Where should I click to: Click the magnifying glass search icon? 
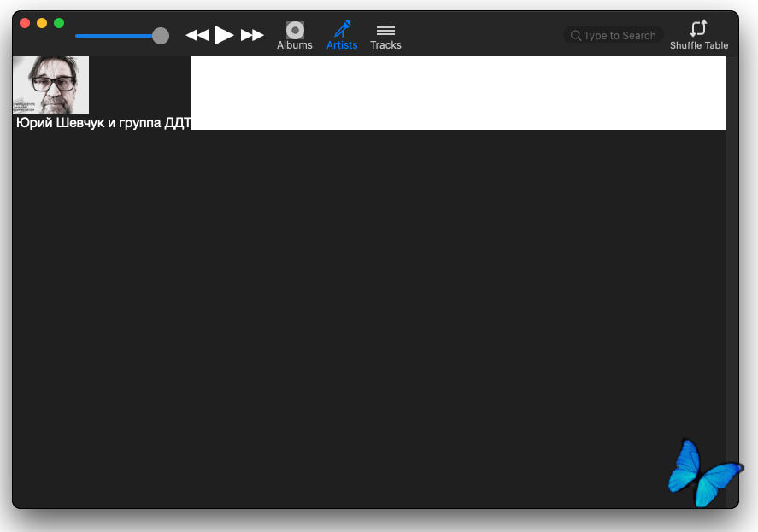click(576, 36)
